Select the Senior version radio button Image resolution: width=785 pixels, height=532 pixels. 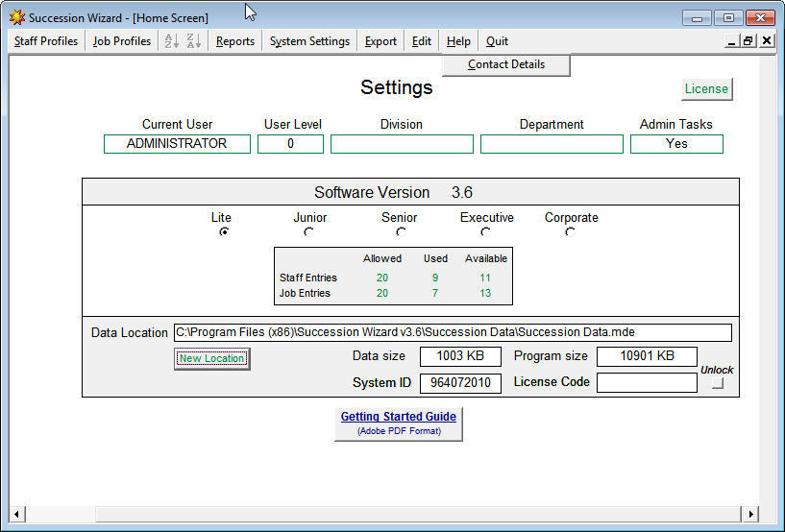[401, 231]
